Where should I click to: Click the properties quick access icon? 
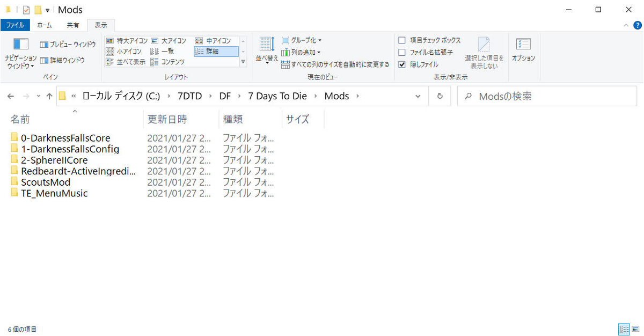pos(26,10)
